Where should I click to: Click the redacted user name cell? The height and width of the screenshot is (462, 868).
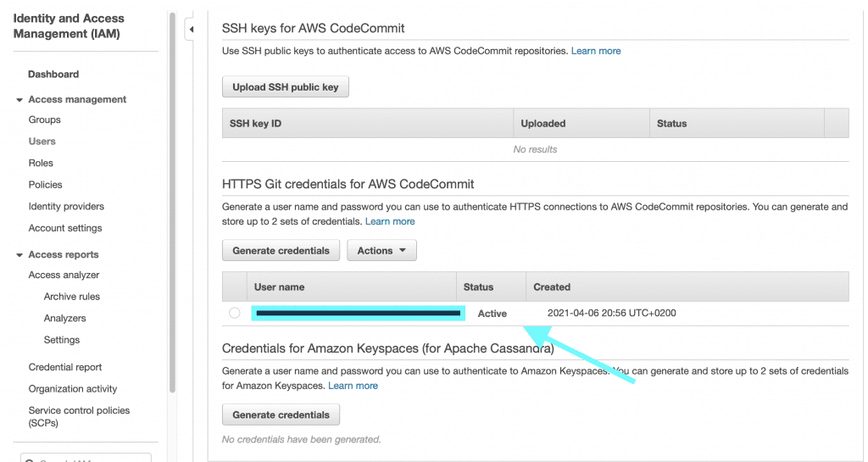(359, 313)
